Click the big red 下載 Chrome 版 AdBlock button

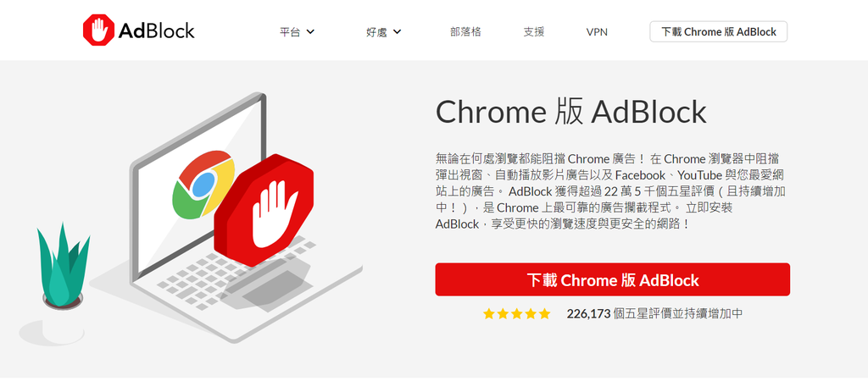612,279
